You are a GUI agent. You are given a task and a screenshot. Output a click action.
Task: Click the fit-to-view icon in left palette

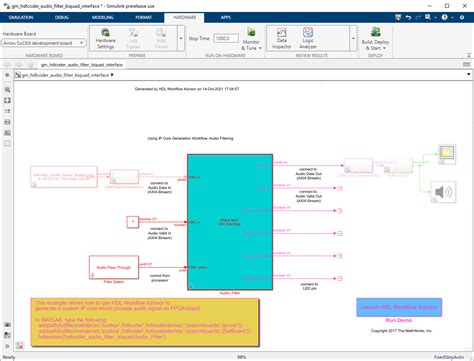(7, 100)
